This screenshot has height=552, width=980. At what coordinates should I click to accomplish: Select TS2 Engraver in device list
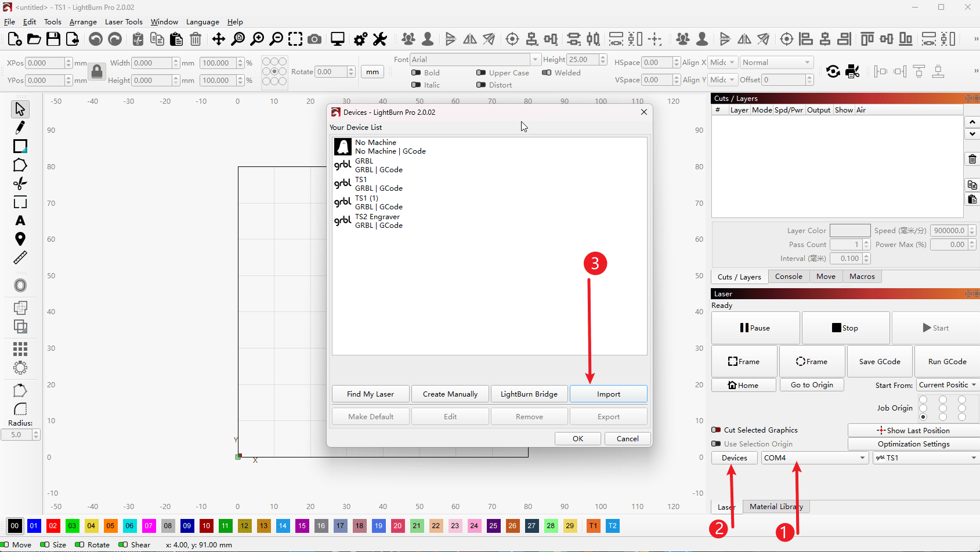[377, 221]
